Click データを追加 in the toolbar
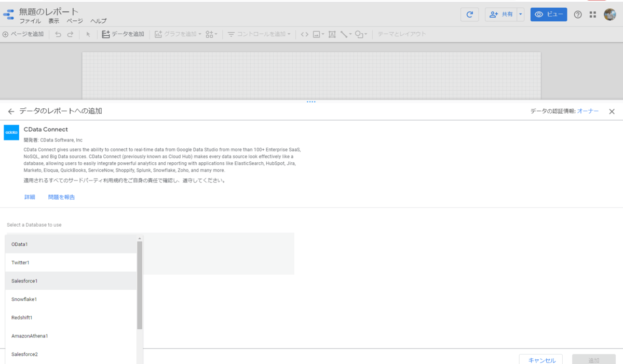623x364 pixels. tap(123, 34)
